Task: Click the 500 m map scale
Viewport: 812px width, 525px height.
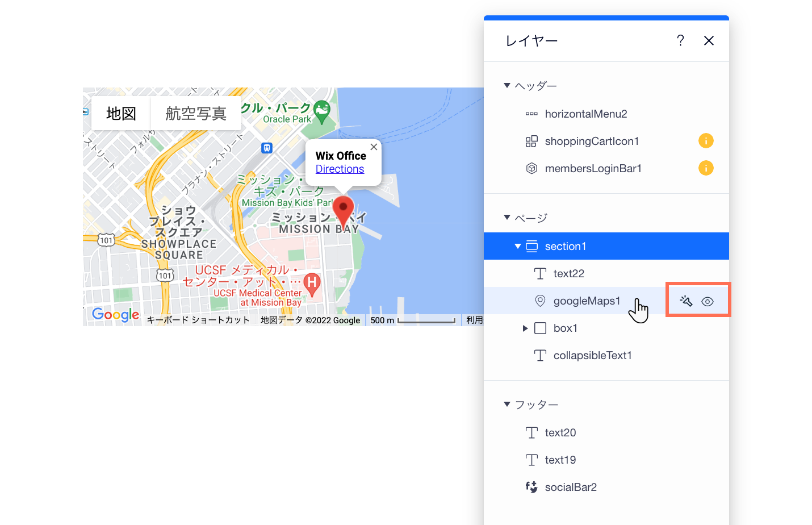Action: point(413,320)
